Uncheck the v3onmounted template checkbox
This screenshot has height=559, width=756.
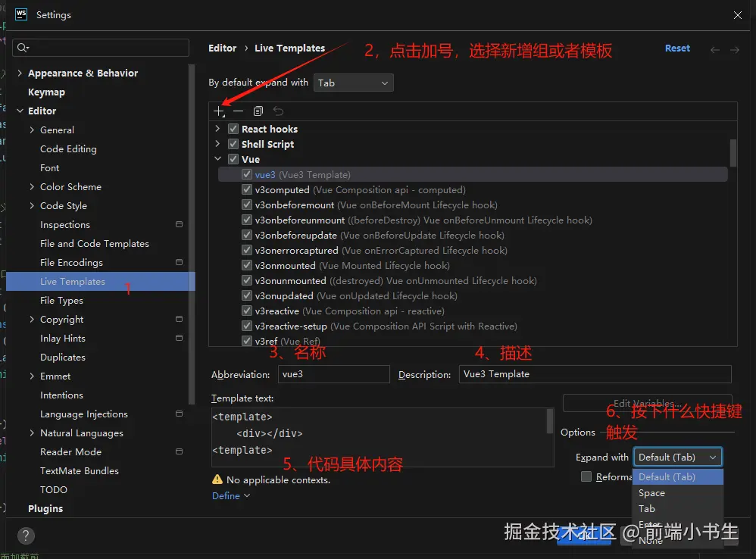[247, 265]
